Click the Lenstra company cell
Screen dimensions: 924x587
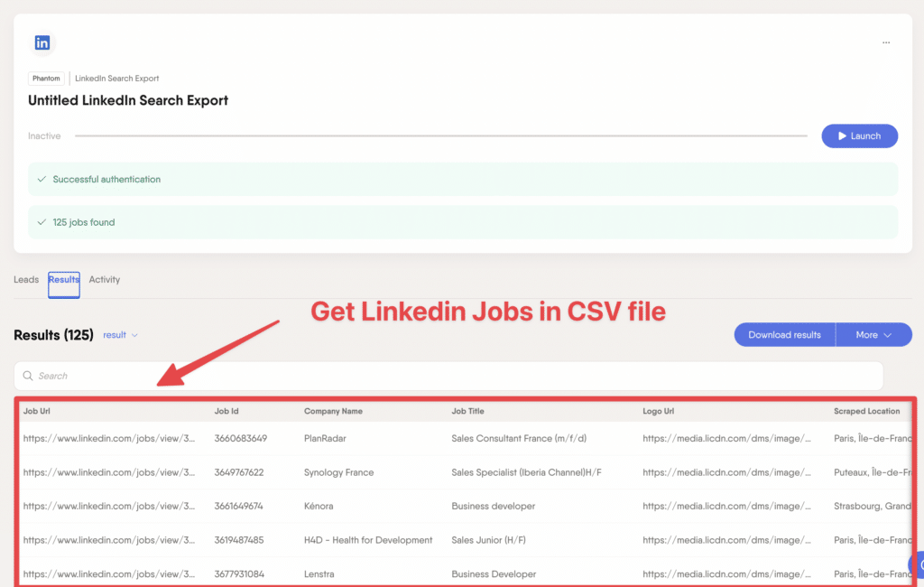pyautogui.click(x=319, y=574)
